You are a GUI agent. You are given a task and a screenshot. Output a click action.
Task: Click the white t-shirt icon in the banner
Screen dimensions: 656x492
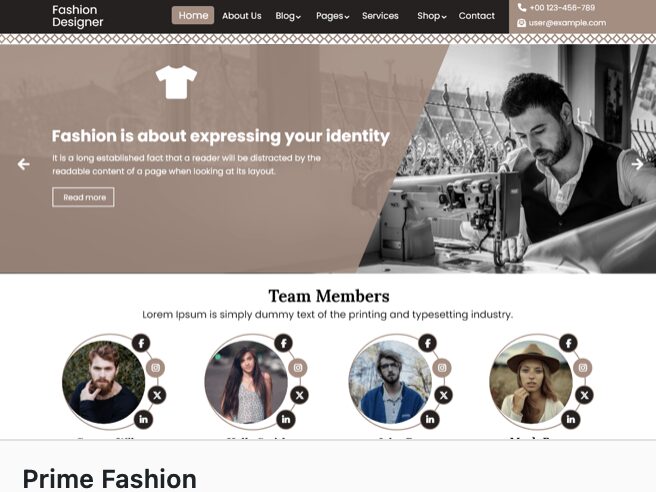(176, 82)
